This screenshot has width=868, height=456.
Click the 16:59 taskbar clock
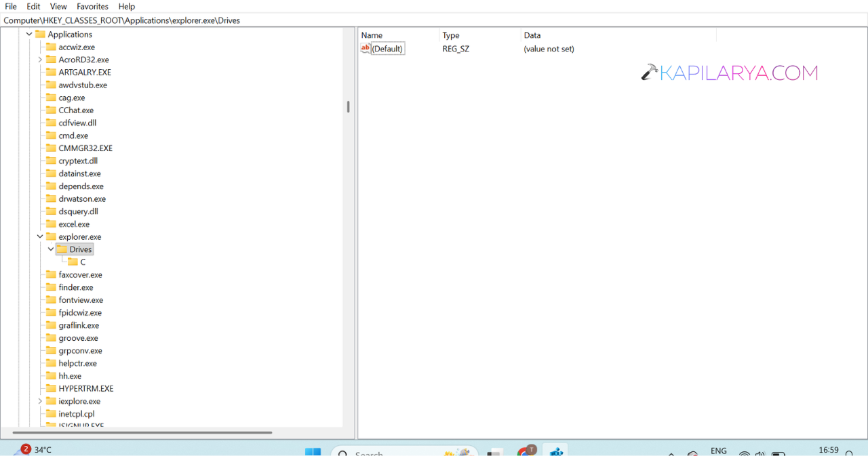click(x=829, y=450)
